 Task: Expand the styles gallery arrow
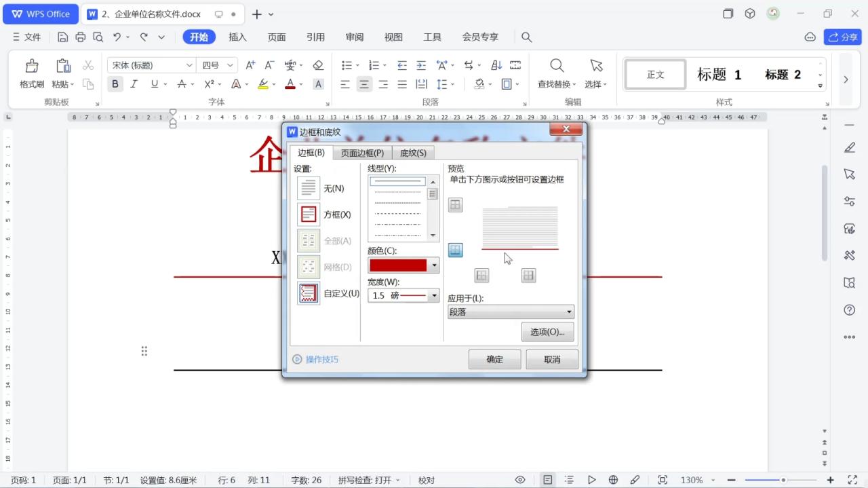click(821, 86)
